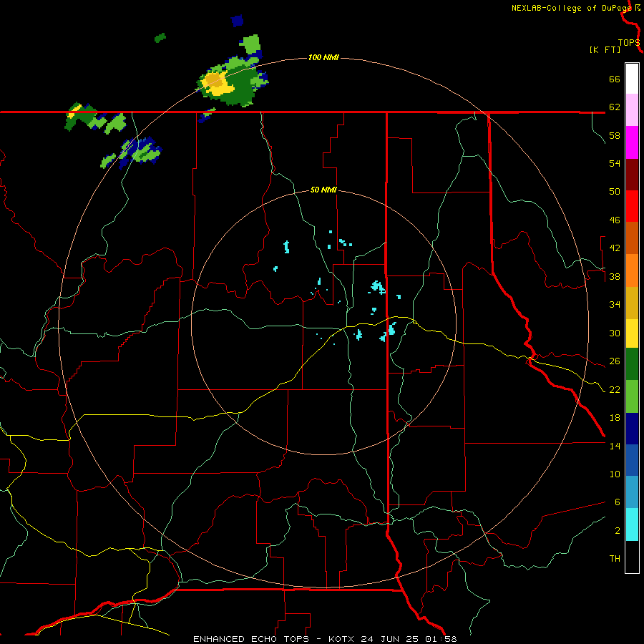Viewport: 644px width, 644px height.
Task: Click the 'TH' legend label
Action: click(x=615, y=559)
